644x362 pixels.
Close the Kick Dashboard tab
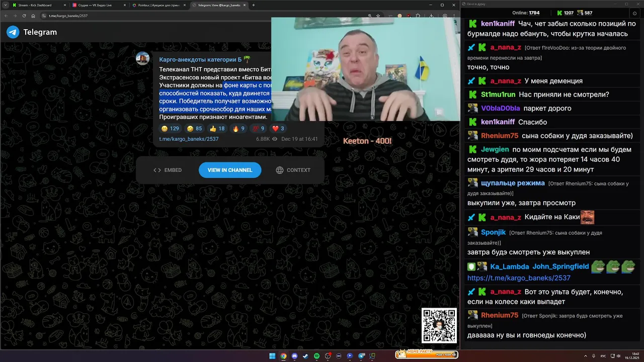coord(65,5)
